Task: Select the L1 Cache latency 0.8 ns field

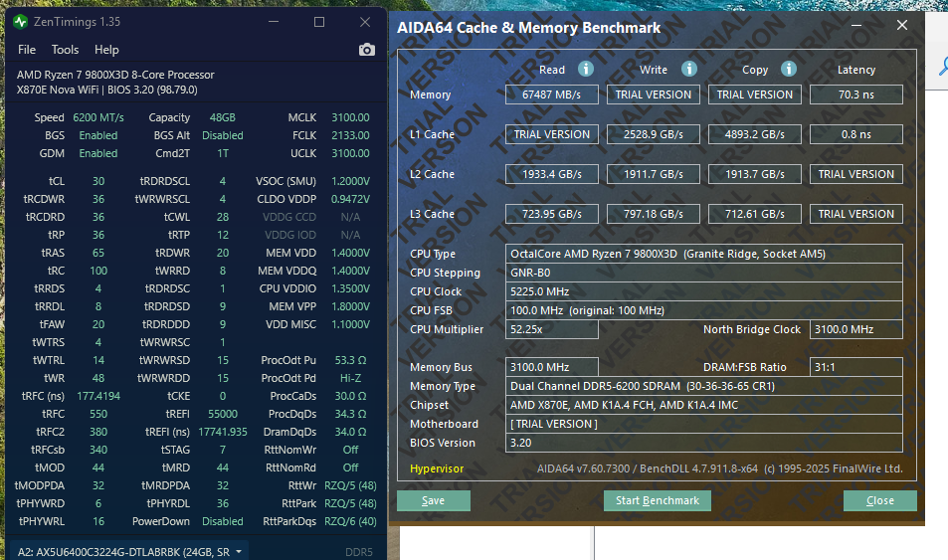Action: point(856,134)
